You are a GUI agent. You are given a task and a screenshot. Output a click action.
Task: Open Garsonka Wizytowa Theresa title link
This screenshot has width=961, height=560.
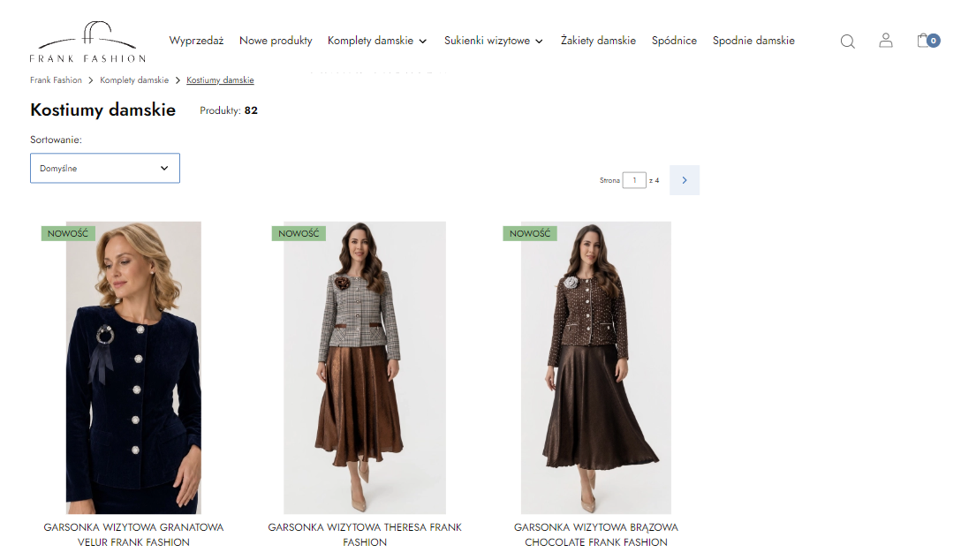365,535
